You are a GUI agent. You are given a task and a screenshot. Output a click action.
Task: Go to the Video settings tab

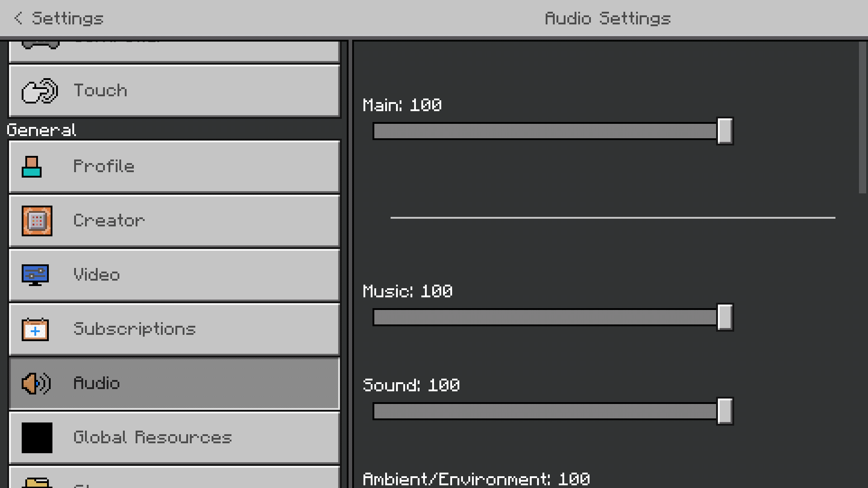(174, 275)
